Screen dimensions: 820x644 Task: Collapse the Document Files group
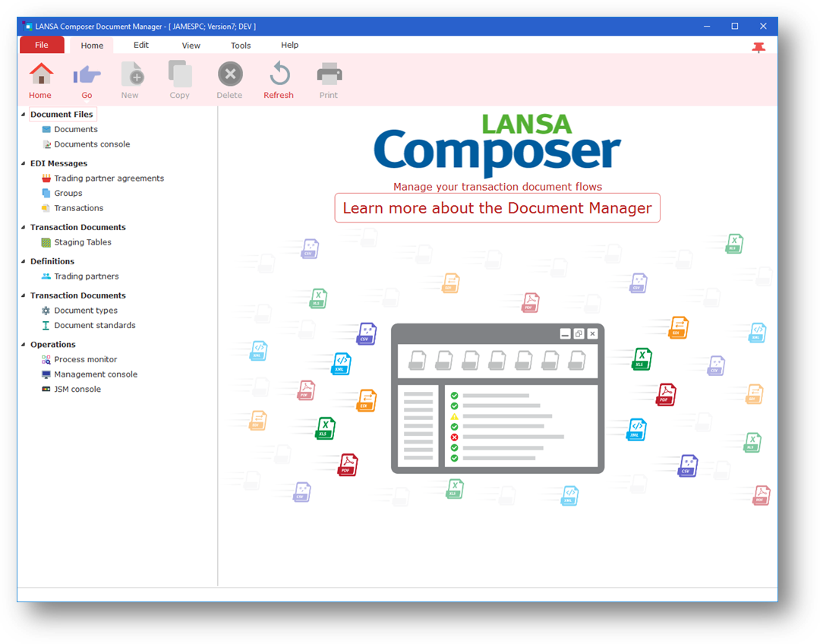(23, 114)
